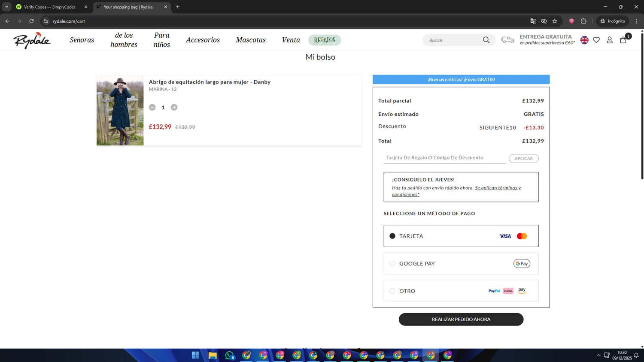Open Windows Start menu
This screenshot has width=644, height=362.
195,355
